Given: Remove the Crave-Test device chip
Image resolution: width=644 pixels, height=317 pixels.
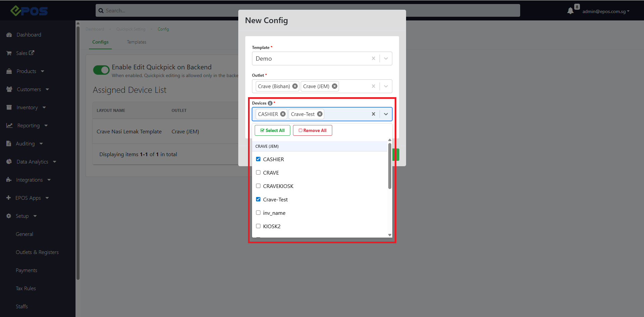Looking at the screenshot, I should (320, 114).
